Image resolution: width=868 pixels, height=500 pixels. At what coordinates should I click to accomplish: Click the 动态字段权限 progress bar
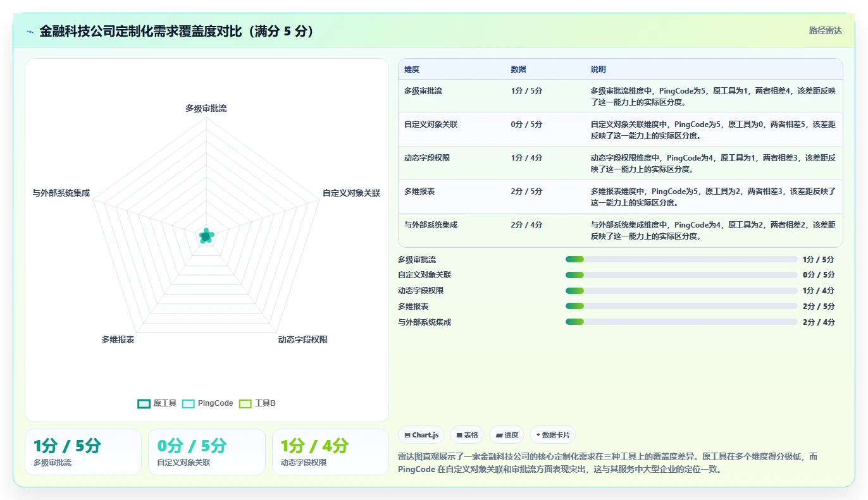coord(681,291)
